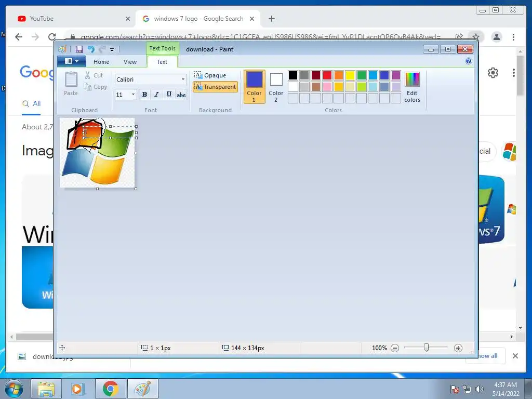Screen dimensions: 532x399
Task: Undo the last action in Paint
Action: (x=91, y=49)
